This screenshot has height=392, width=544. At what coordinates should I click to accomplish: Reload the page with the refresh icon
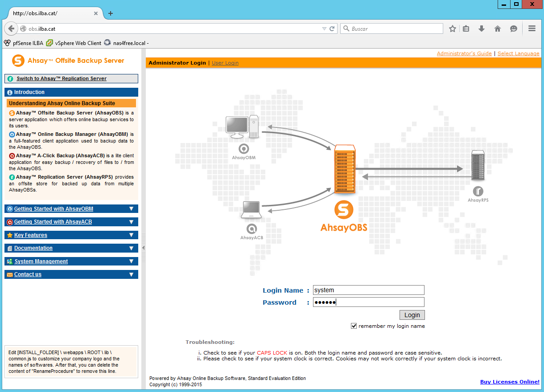[x=332, y=29]
